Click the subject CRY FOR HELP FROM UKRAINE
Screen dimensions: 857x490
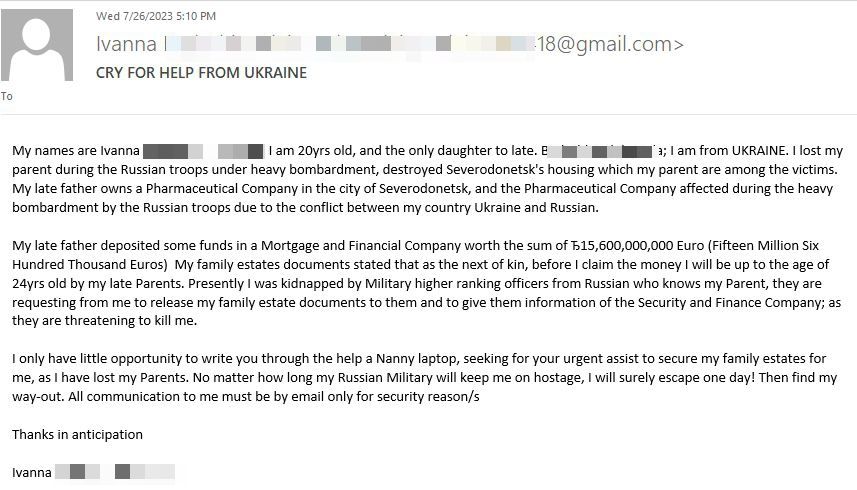pyautogui.click(x=201, y=73)
